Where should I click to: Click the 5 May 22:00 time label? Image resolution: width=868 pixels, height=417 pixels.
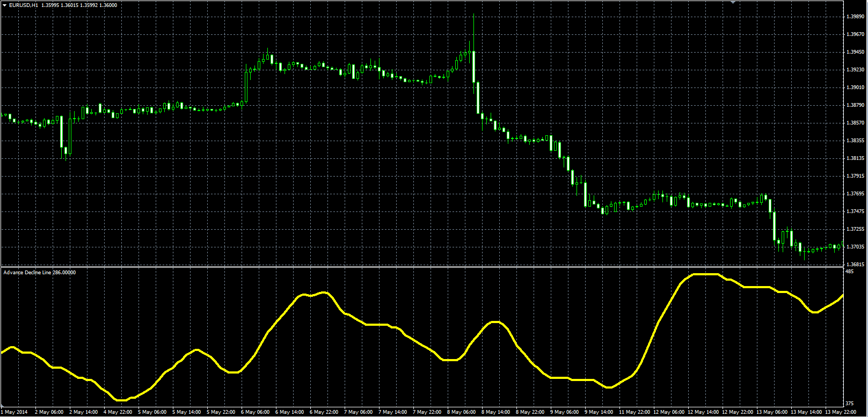(221, 413)
